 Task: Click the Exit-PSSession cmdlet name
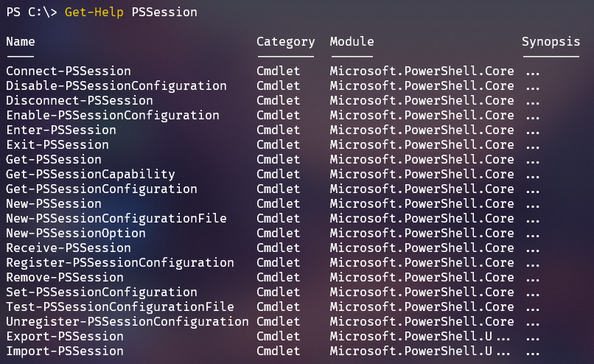point(57,145)
